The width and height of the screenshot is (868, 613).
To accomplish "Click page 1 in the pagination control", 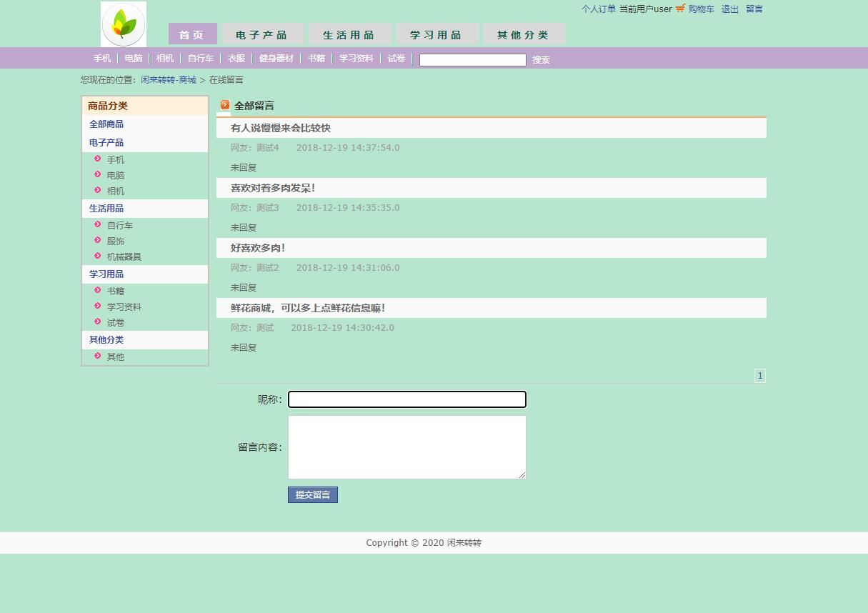I will point(760,375).
